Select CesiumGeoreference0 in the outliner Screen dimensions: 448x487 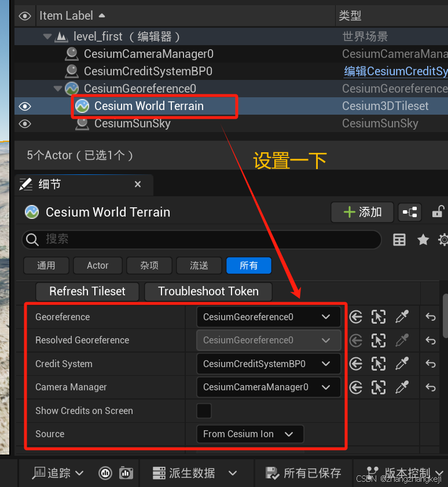pos(139,89)
